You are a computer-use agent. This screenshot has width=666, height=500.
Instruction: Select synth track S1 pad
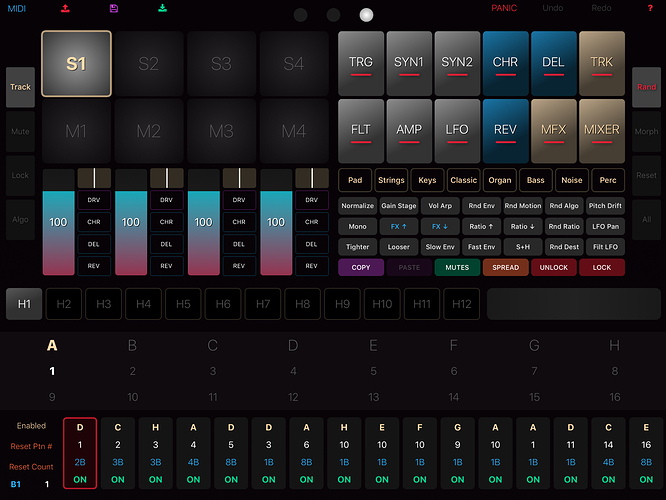(x=76, y=64)
